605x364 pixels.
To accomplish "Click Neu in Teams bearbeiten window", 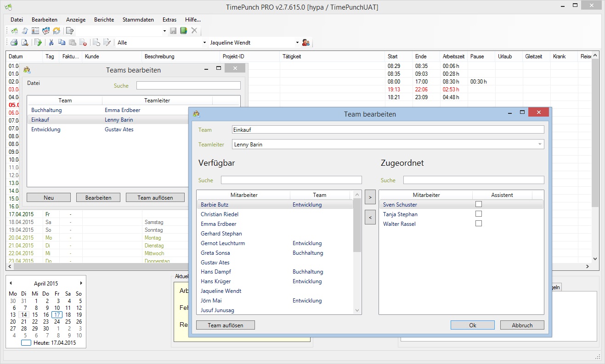I will [49, 197].
